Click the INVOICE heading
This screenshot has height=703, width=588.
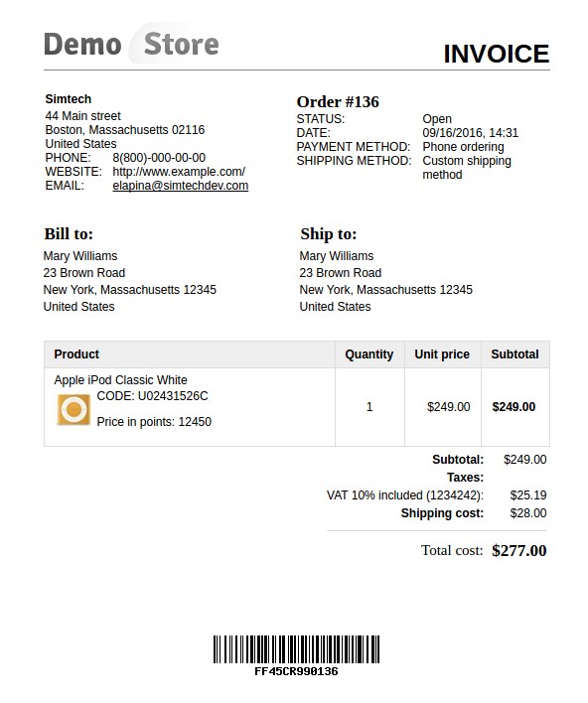496,54
